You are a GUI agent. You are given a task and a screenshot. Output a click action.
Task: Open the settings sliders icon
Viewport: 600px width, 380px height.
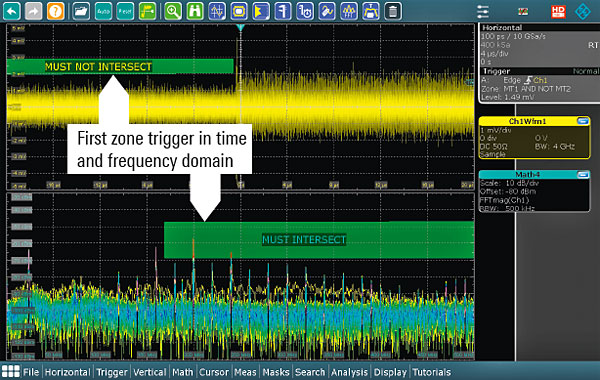coord(483,11)
